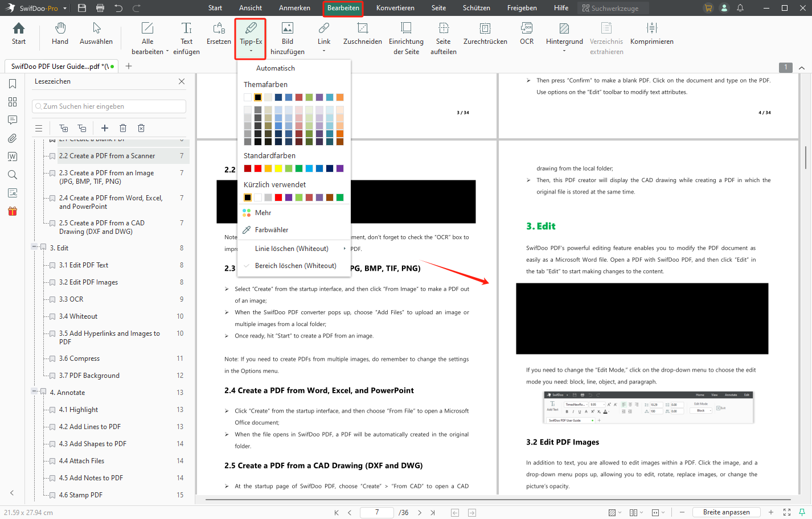Collapse the 3. Edit bookmark node
Image resolution: width=812 pixels, height=519 pixels.
click(34, 247)
